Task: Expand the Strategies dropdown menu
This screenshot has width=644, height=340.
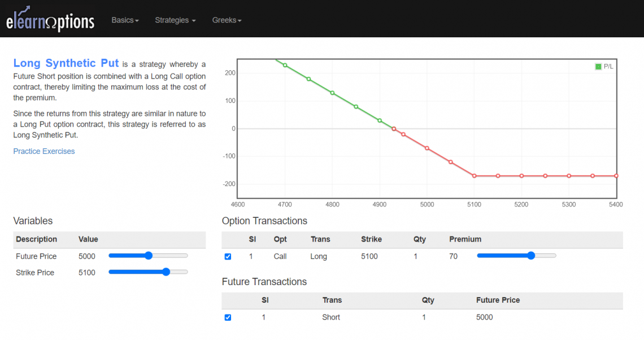Action: pyautogui.click(x=175, y=20)
